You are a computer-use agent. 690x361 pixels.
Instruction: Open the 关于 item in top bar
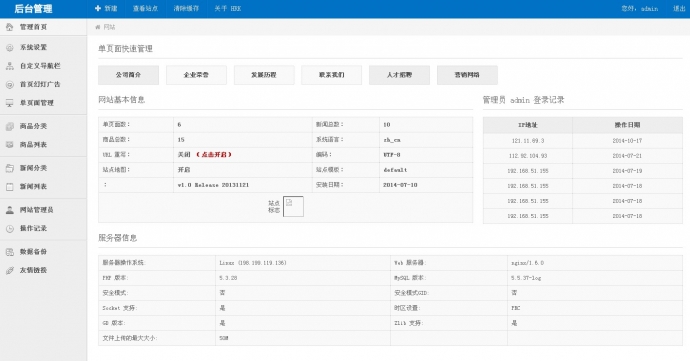coord(228,8)
